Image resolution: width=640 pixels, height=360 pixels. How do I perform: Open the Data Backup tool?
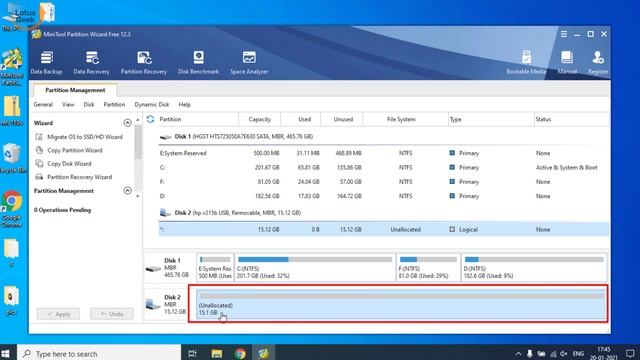click(x=46, y=62)
